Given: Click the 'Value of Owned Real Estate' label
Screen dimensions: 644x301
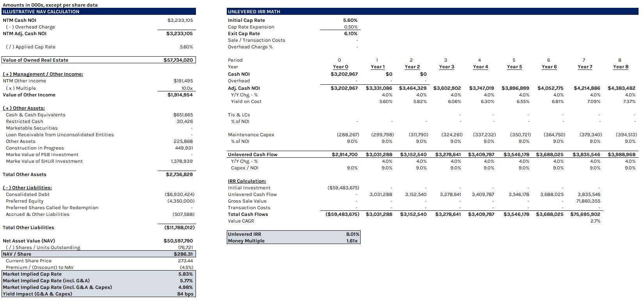Looking at the screenshot, I should tap(36, 60).
